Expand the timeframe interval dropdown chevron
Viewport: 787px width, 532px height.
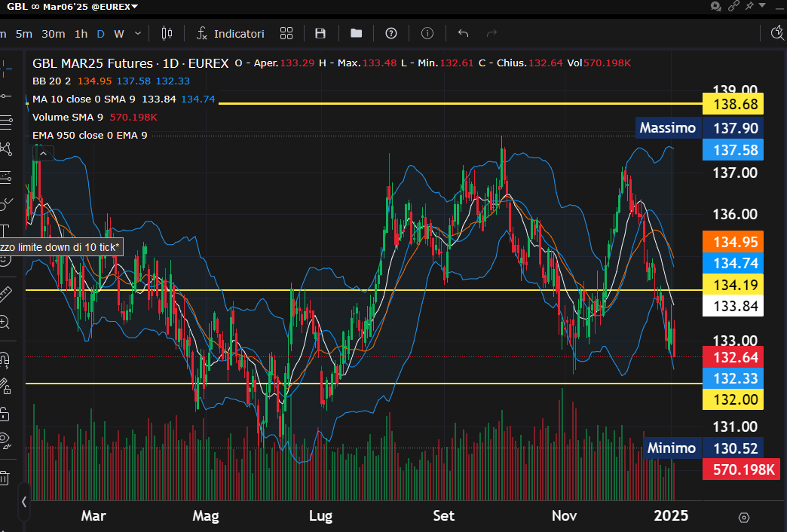point(138,33)
